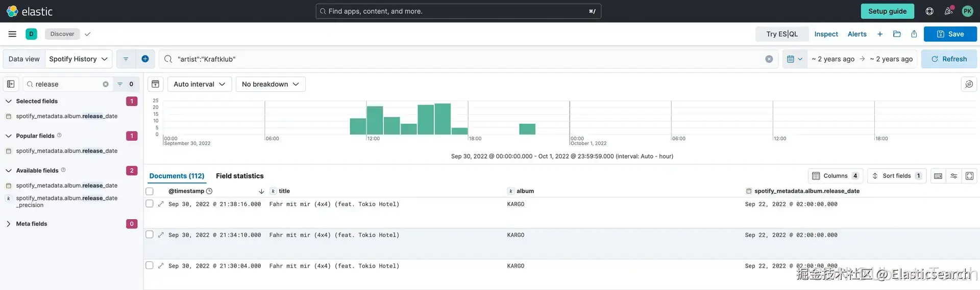The image size is (980, 290).
Task: Open the chart options icon
Action: click(969, 84)
